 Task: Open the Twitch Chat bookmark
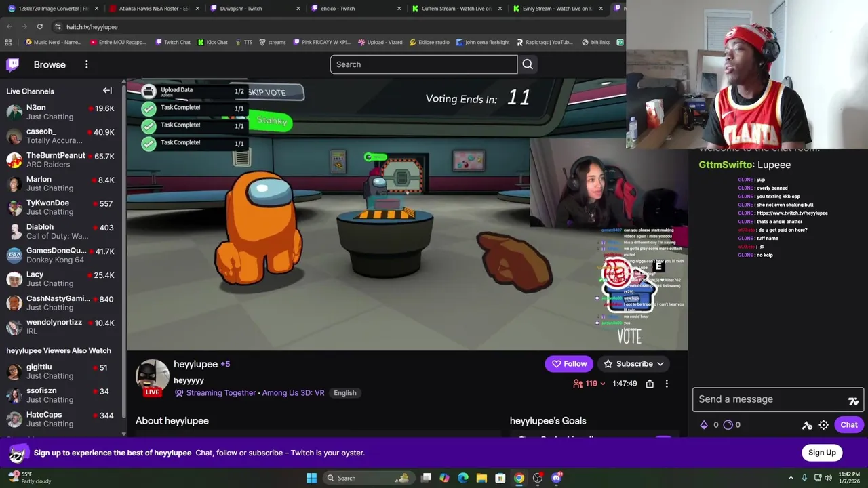(x=173, y=42)
